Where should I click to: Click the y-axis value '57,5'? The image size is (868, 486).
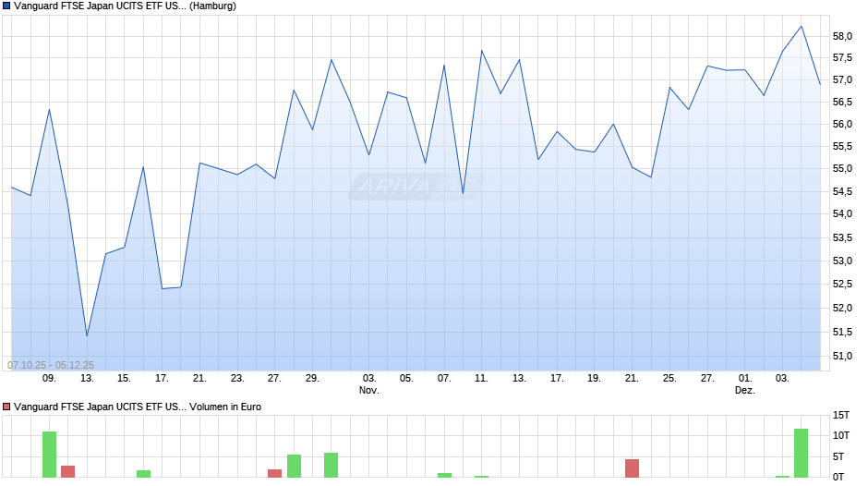point(842,58)
